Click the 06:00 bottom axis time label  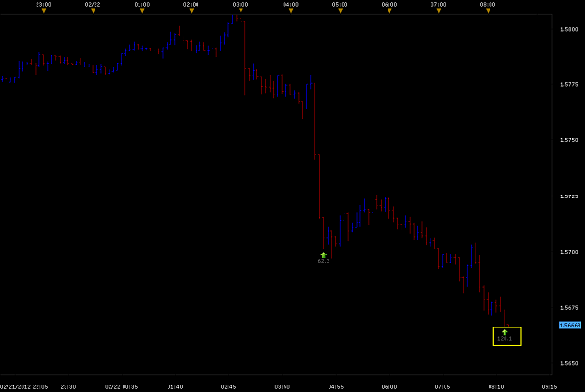coord(389,387)
